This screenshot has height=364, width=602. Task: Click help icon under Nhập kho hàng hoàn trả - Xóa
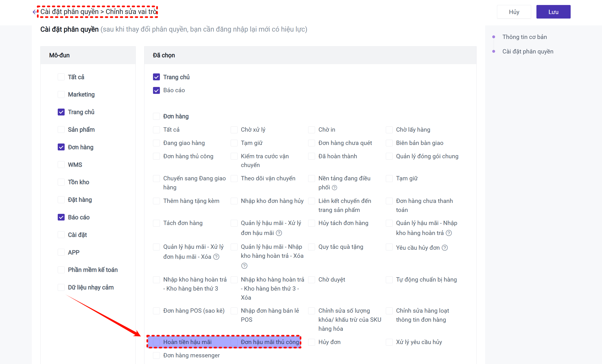244,266
